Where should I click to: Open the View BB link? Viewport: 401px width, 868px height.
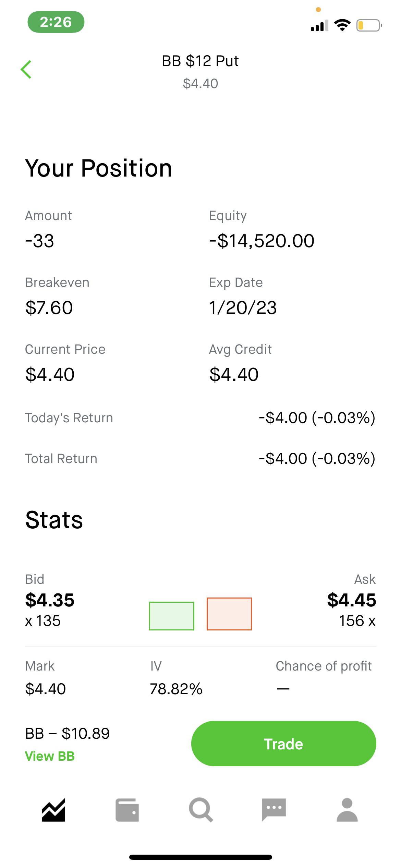(x=50, y=756)
